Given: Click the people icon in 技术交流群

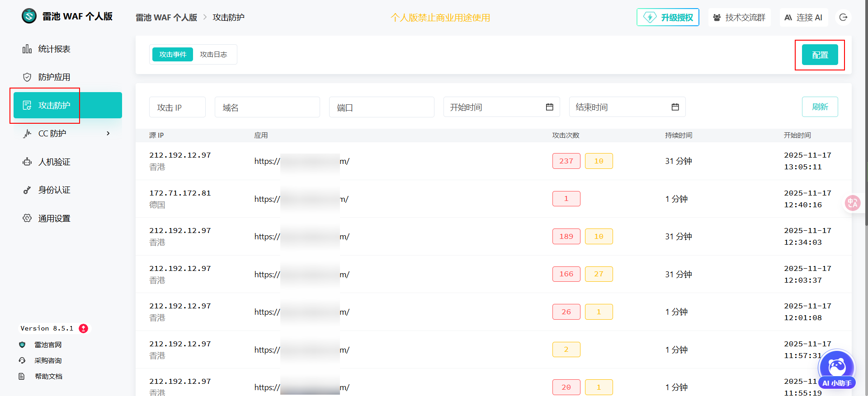Looking at the screenshot, I should click(x=717, y=18).
